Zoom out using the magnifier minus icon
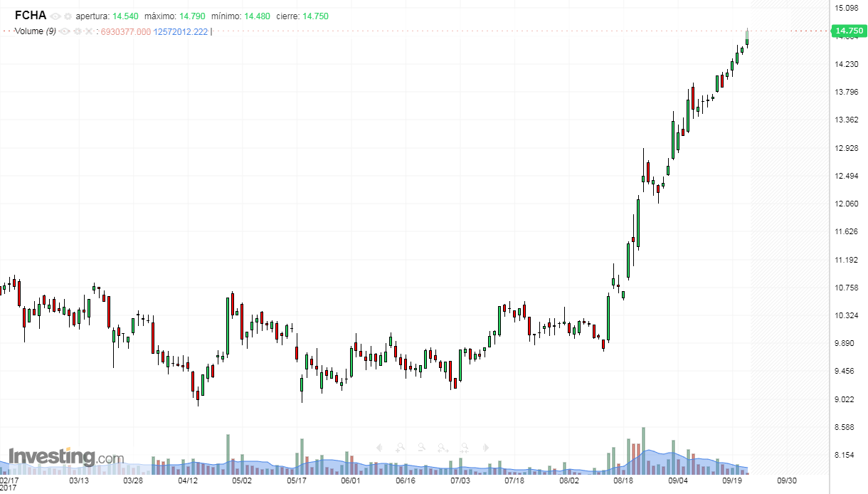 click(421, 448)
